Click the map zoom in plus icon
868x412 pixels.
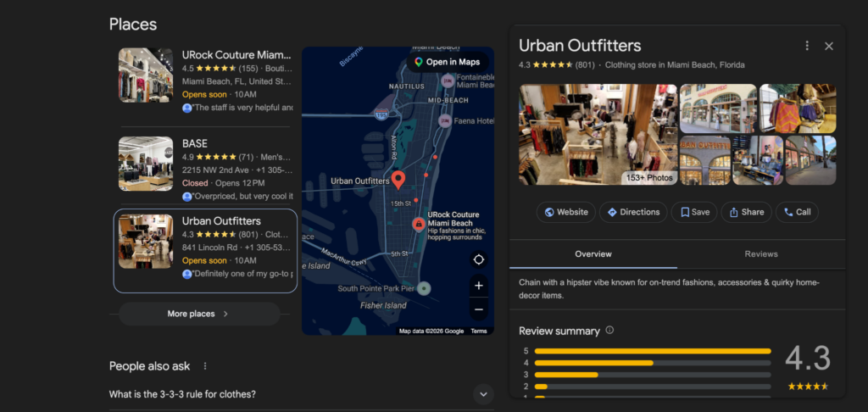pyautogui.click(x=479, y=286)
